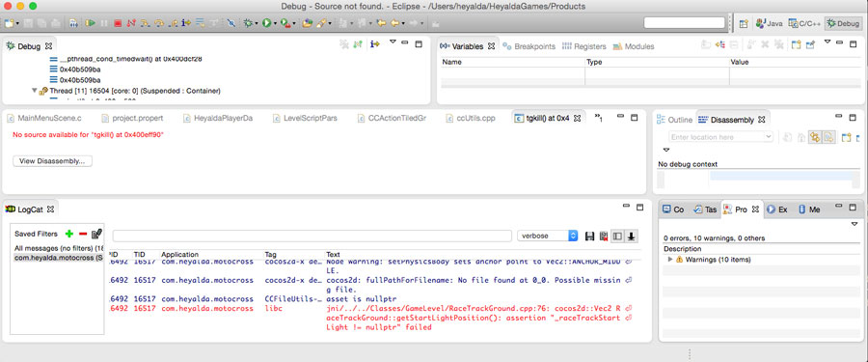Viewport: 868px width, 362px height.
Task: Open the Back navigation history dropdown
Action: [403, 24]
